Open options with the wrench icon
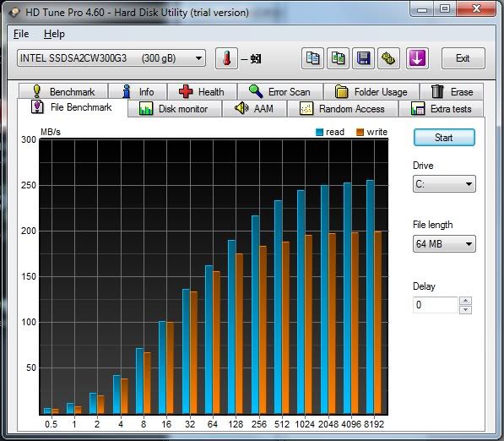 pyautogui.click(x=388, y=58)
